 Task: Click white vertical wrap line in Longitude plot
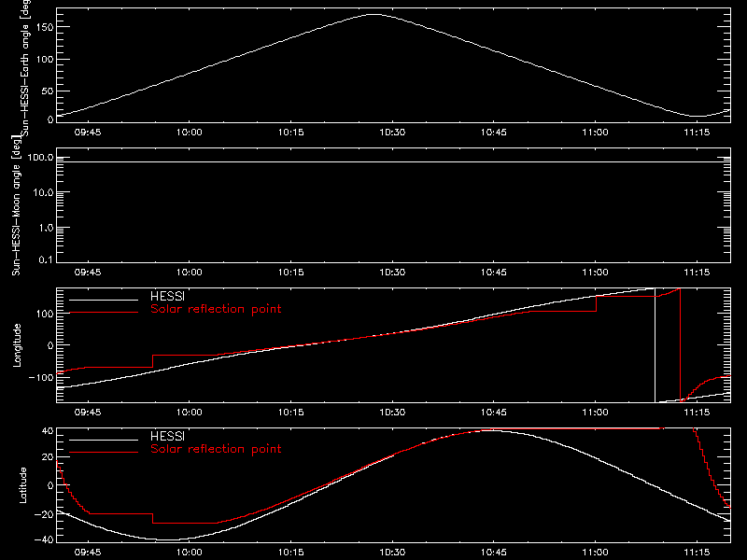pos(655,345)
